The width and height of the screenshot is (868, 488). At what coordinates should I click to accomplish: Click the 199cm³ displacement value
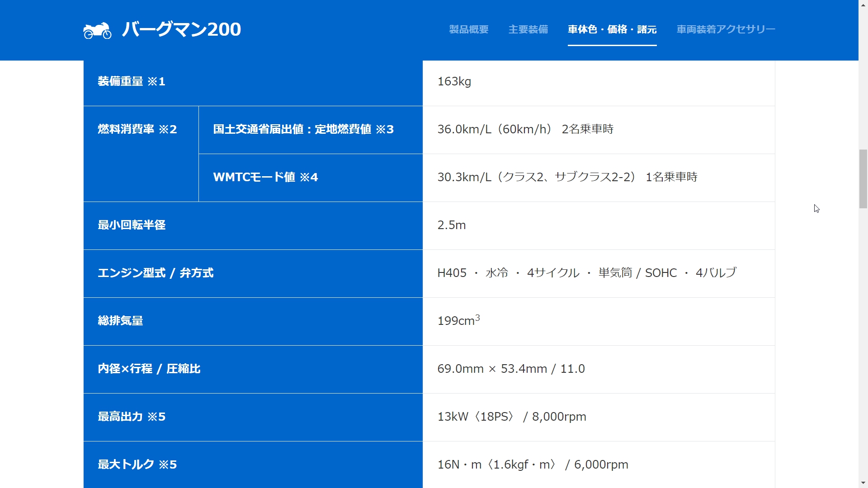click(458, 321)
